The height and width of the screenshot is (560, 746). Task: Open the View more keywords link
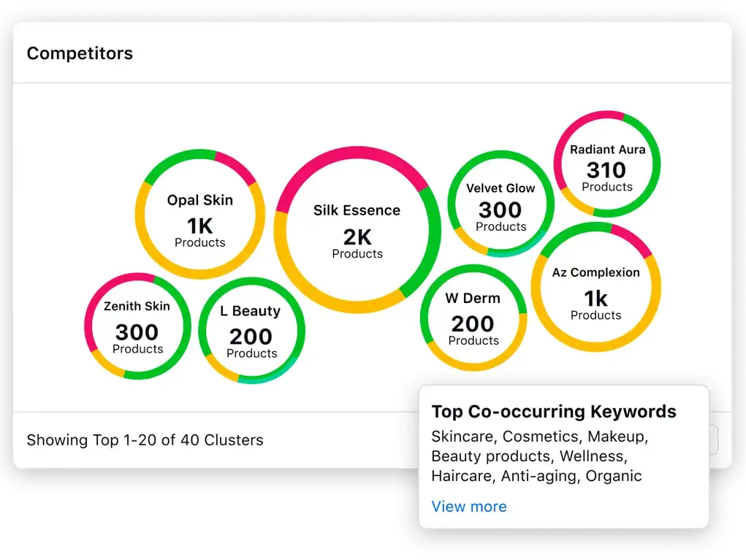pos(468,507)
